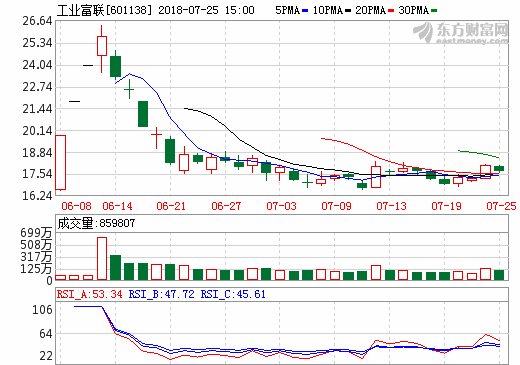Click the 5PMA blue legend swatch

pos(305,11)
